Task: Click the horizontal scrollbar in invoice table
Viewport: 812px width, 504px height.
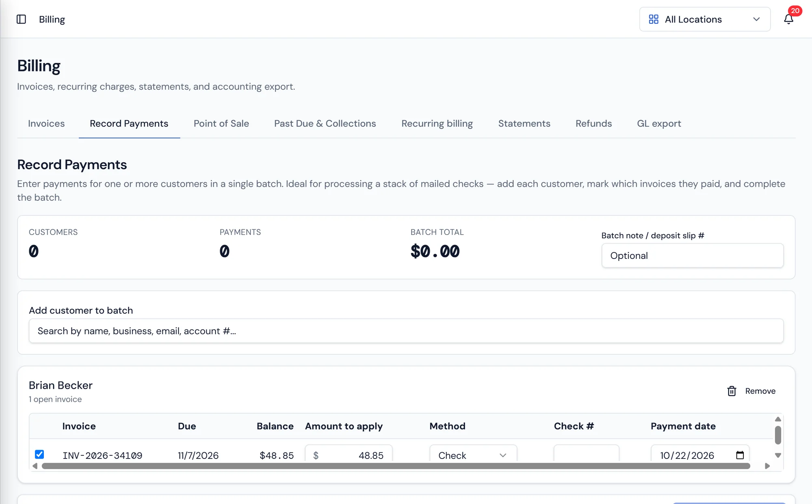Action: [396, 466]
